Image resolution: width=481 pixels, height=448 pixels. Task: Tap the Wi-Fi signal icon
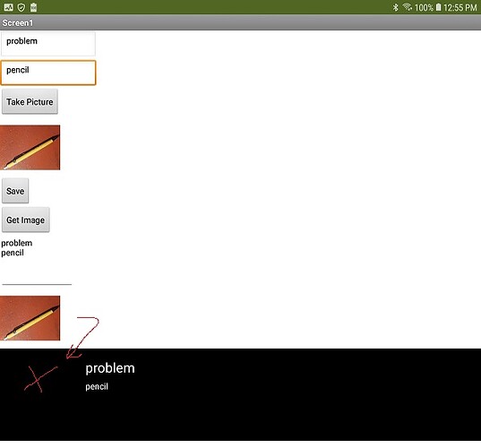(407, 7)
